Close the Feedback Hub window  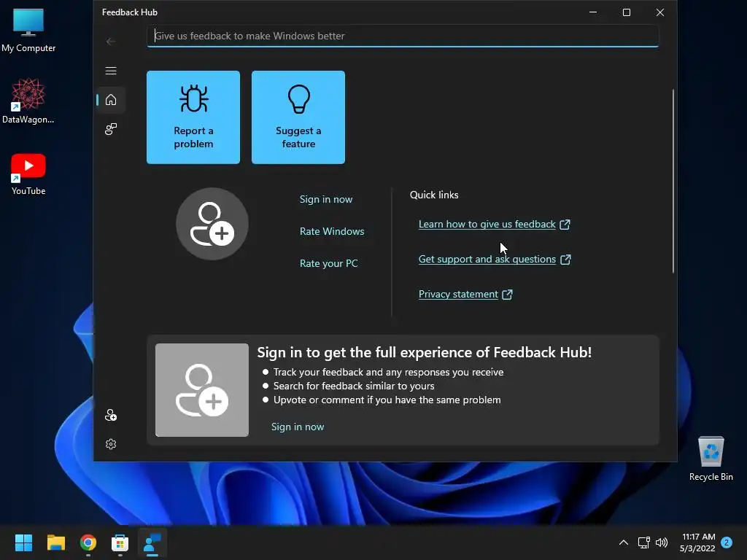pos(659,12)
